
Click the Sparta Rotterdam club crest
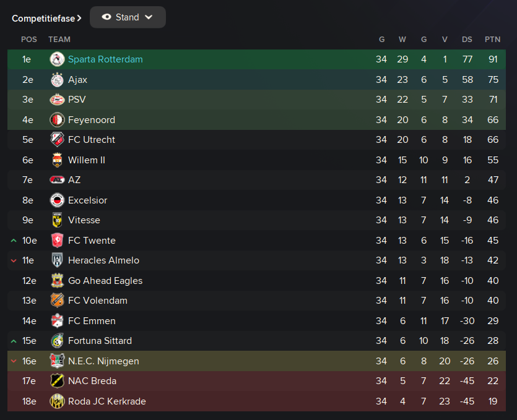pos(57,59)
